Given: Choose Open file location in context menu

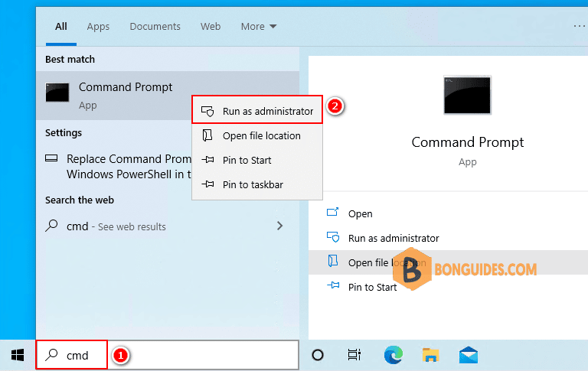Looking at the screenshot, I should [257, 135].
